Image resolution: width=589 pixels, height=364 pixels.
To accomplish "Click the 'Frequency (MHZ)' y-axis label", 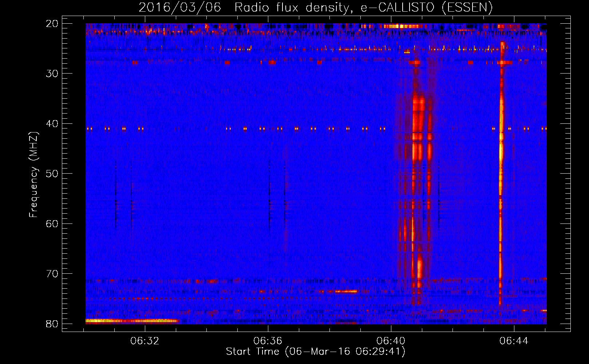I will pos(33,175).
